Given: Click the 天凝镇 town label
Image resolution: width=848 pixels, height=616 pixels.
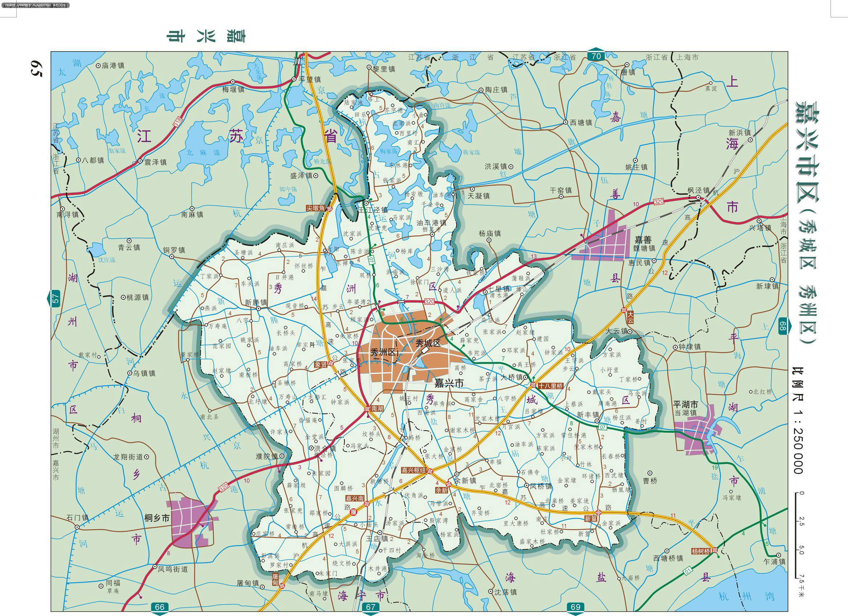Looking at the screenshot, I should tap(478, 196).
